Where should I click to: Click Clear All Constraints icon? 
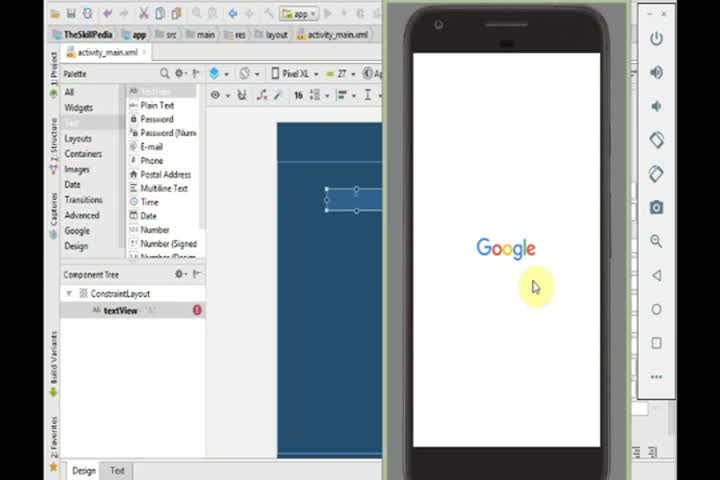(261, 95)
